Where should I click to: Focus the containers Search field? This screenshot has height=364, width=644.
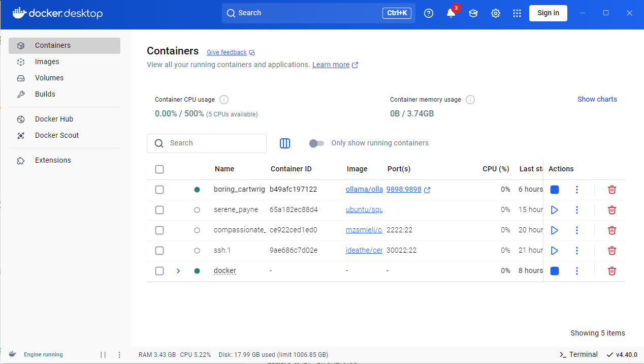coord(207,143)
